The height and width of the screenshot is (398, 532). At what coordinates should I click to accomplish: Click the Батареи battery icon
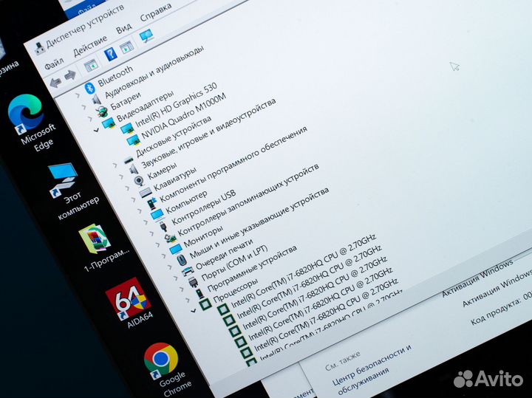tap(101, 111)
